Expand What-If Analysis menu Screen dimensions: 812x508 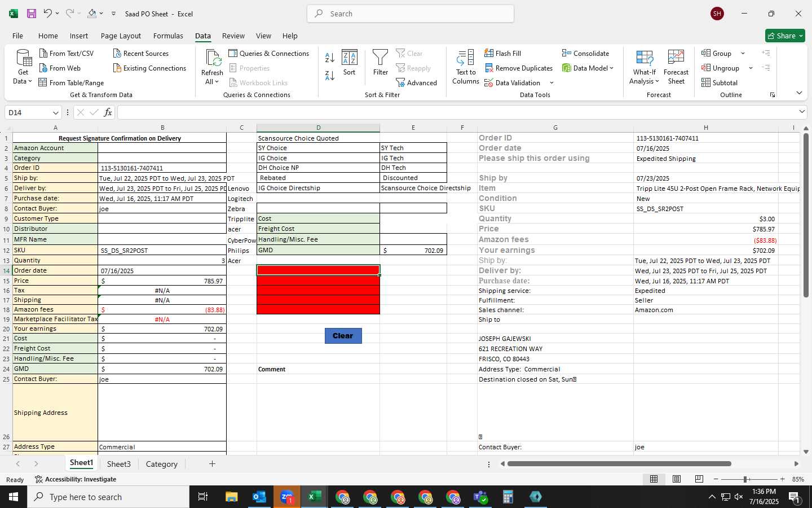[645, 67]
